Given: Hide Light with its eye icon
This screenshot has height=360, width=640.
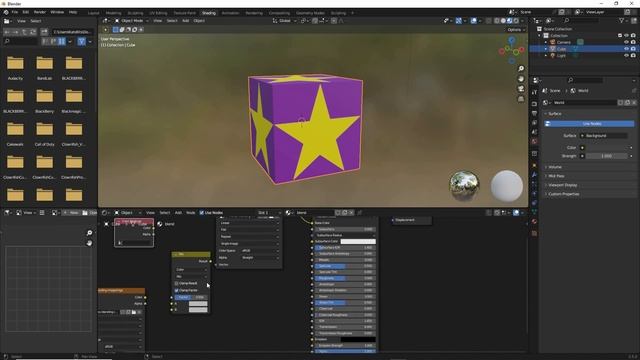Looking at the screenshot, I should 626,55.
